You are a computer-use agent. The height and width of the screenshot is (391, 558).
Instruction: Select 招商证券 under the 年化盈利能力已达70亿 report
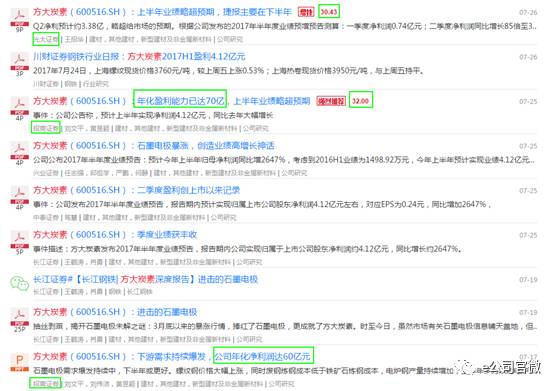pyautogui.click(x=46, y=128)
